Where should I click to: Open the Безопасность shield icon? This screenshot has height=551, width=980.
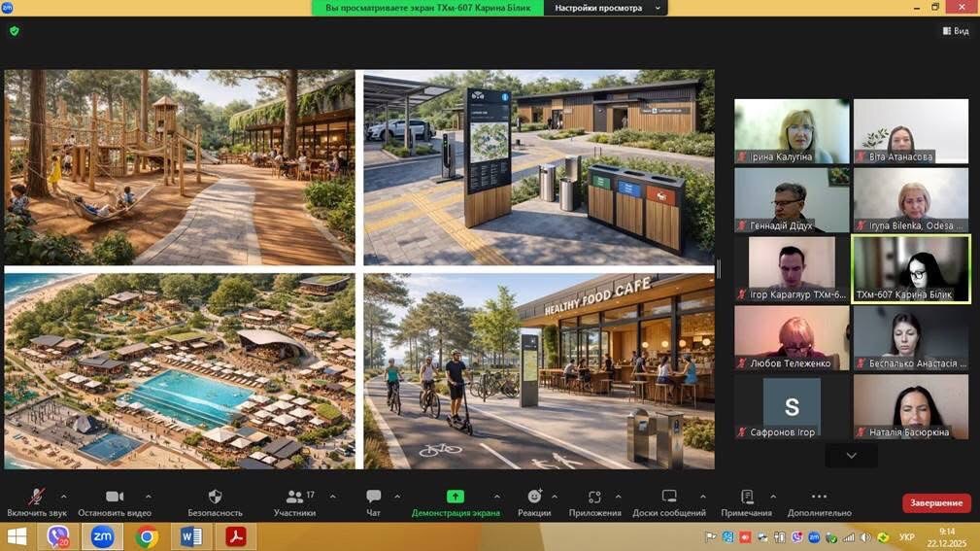pos(215,498)
